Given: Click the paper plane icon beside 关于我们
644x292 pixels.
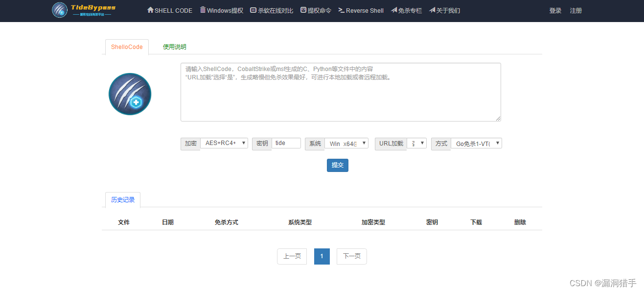Looking at the screenshot, I should 432,10.
